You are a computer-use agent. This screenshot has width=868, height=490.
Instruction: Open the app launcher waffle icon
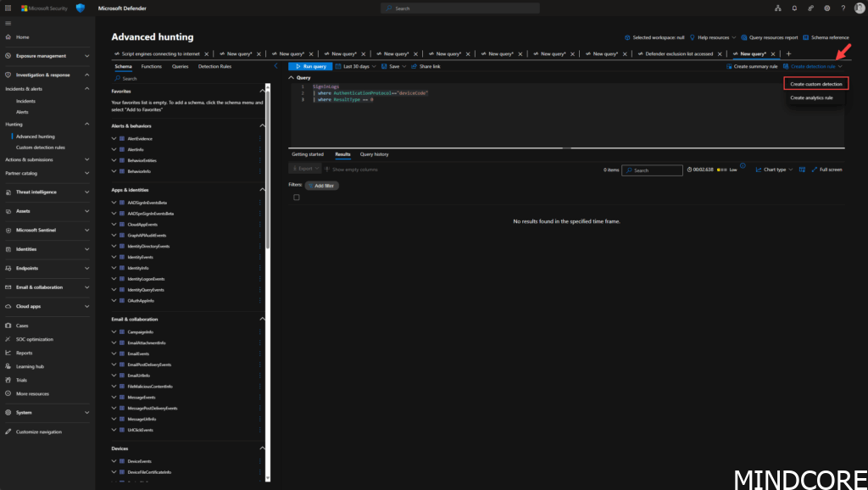[8, 8]
